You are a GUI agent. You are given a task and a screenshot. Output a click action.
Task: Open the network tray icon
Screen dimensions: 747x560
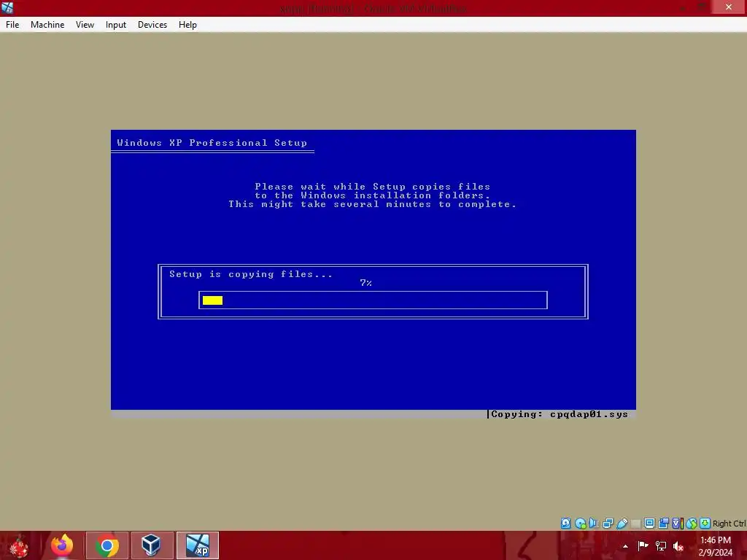tap(661, 546)
